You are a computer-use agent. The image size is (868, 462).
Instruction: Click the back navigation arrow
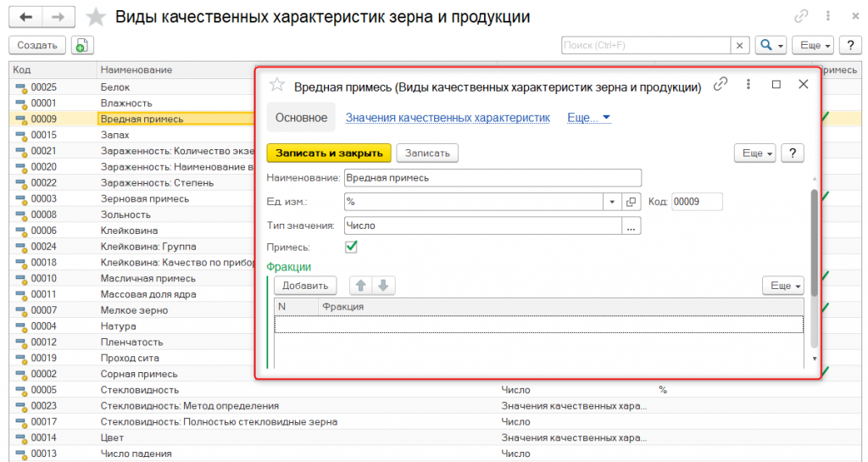pyautogui.click(x=25, y=17)
